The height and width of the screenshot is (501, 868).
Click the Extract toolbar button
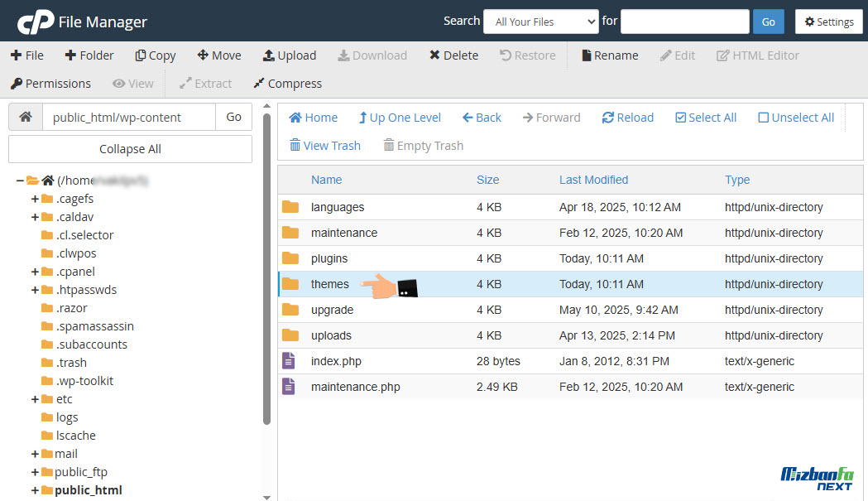click(x=205, y=84)
